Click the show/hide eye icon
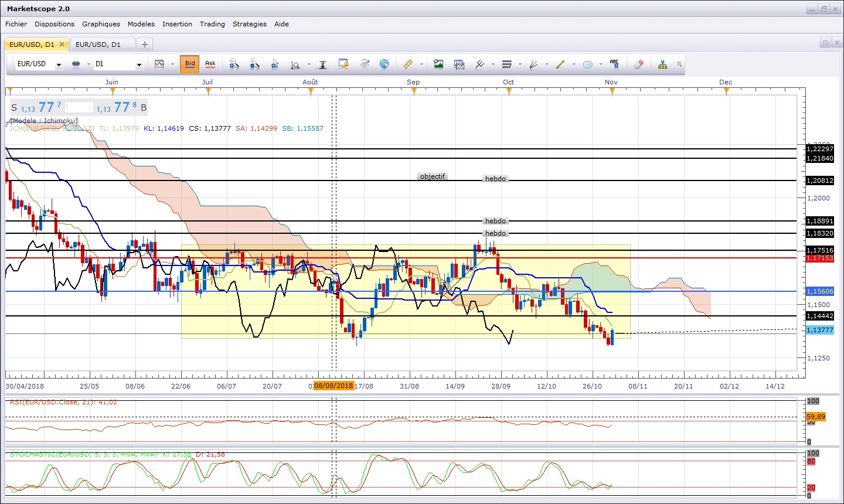The image size is (844, 504). click(365, 64)
